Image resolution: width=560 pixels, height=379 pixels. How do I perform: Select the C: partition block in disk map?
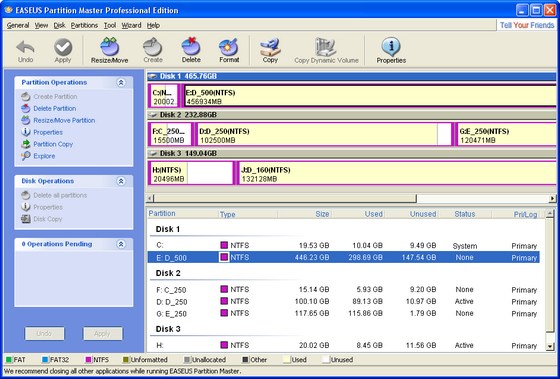[164, 96]
